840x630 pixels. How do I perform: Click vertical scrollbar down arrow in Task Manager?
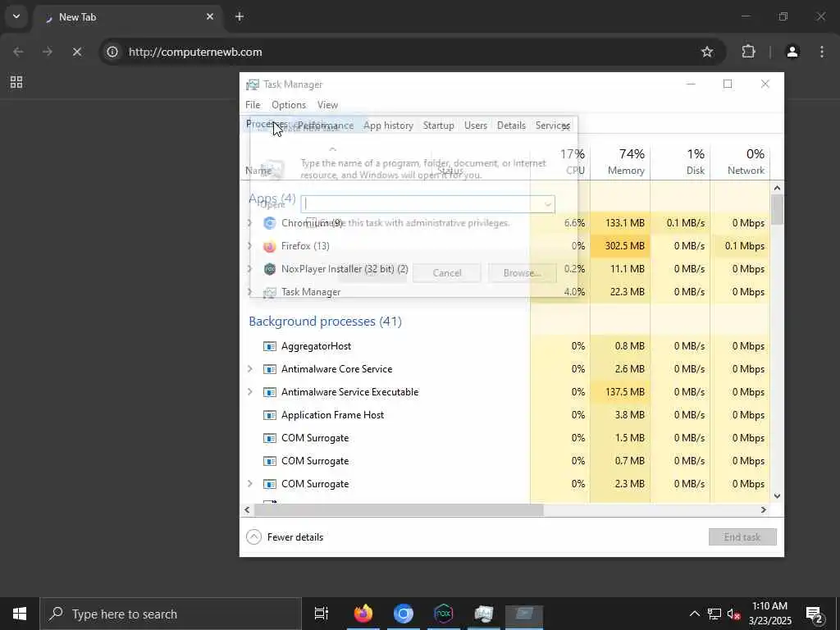777,496
